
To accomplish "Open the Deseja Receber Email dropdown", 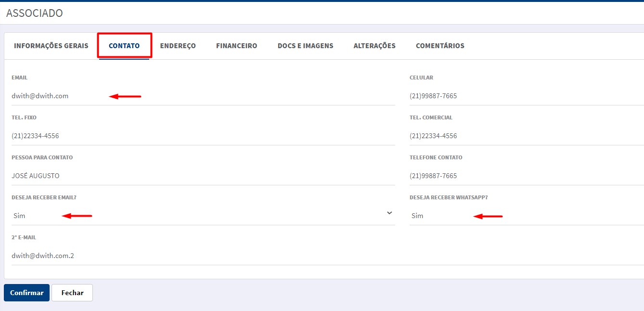I will [x=203, y=216].
